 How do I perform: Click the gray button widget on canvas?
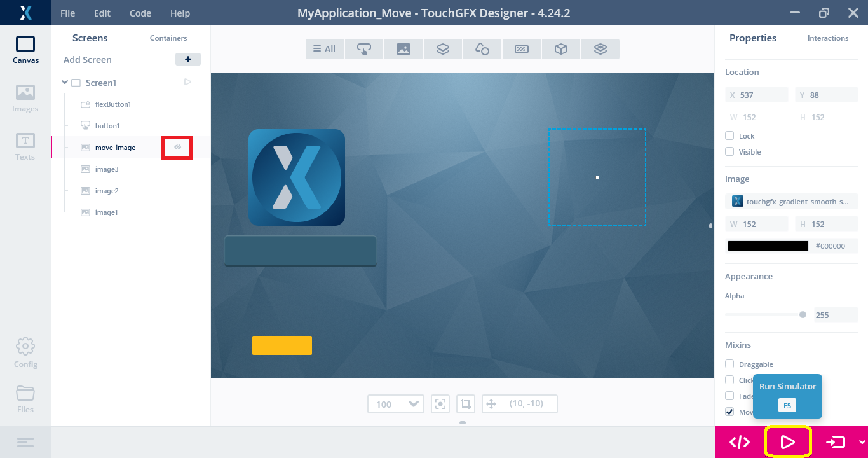point(301,251)
